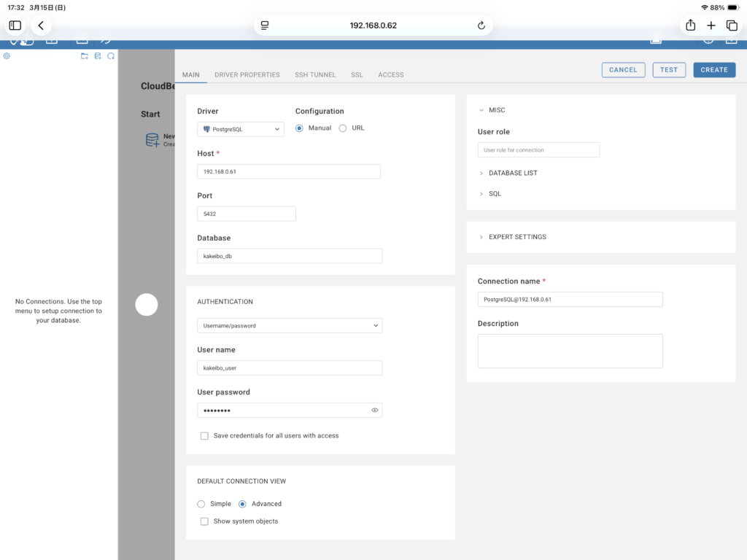Check the Show system objects box
The height and width of the screenshot is (560, 747).
[x=204, y=521]
